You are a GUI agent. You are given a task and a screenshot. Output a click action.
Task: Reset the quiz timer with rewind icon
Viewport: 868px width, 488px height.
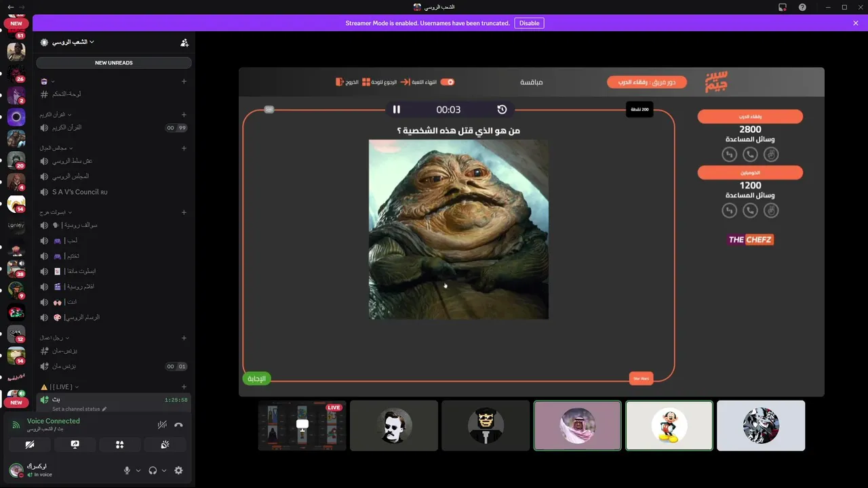(x=502, y=109)
